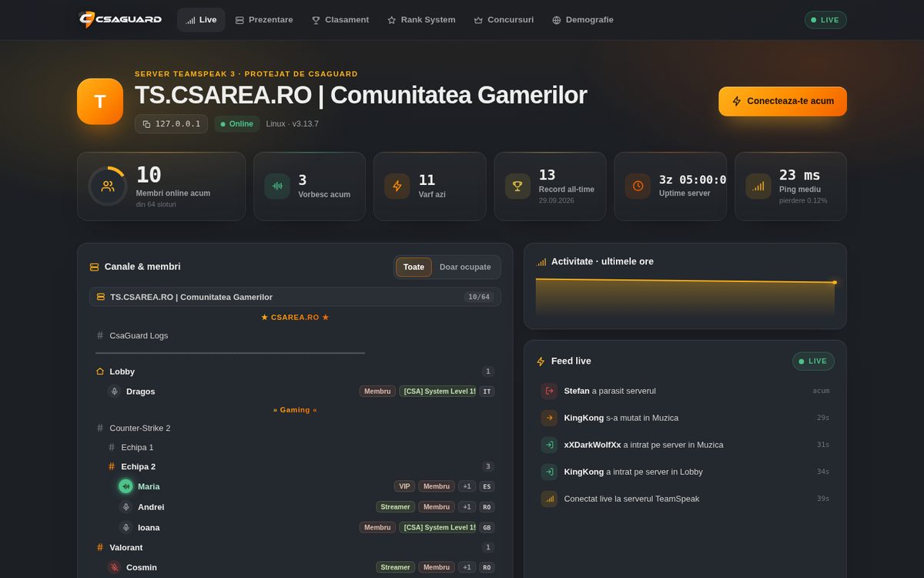Click the Feed live lightning icon
The height and width of the screenshot is (578, 924).
point(541,361)
